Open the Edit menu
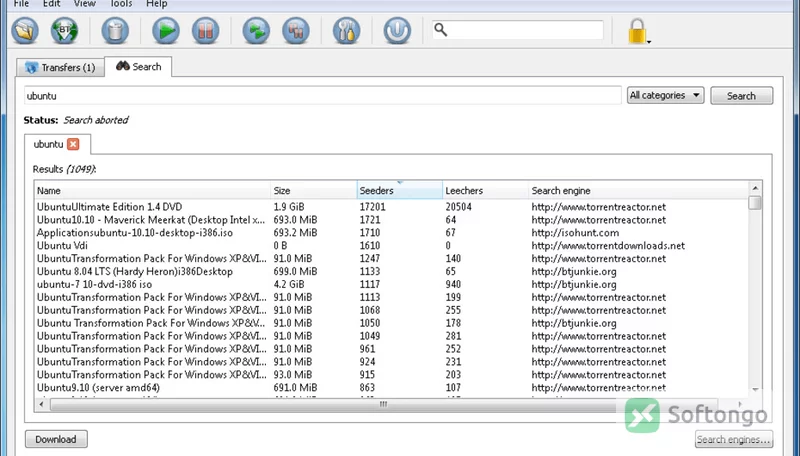Screen dimensions: 800x456 (51, 4)
